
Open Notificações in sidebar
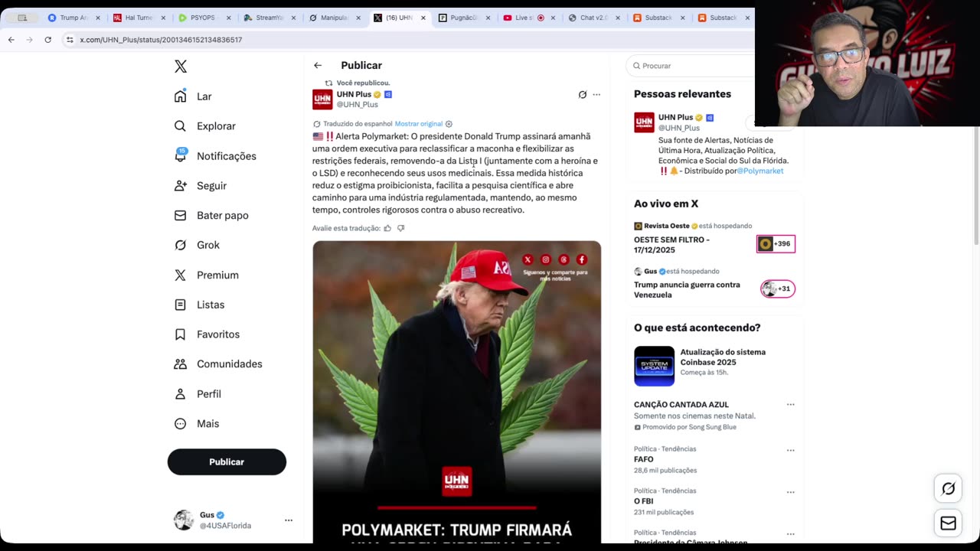click(215, 156)
